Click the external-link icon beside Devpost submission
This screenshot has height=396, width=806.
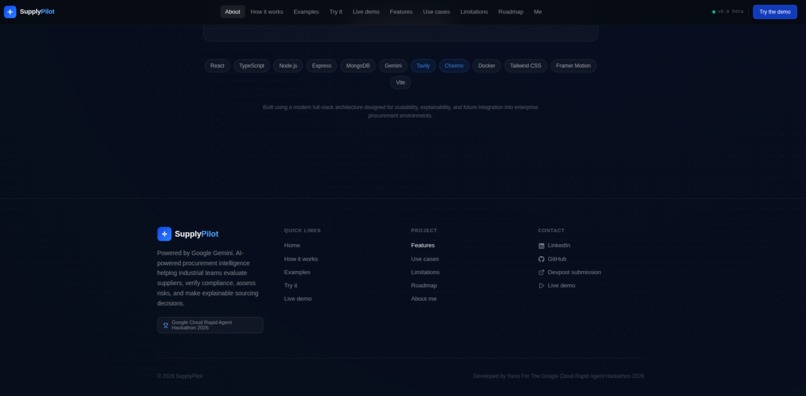[x=541, y=273]
